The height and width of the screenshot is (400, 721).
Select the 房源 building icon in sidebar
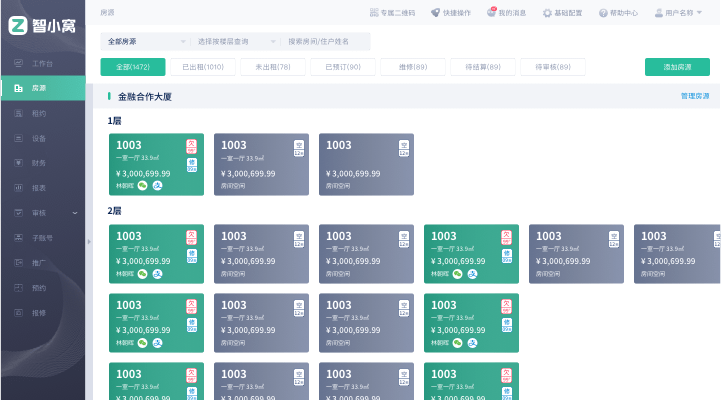pyautogui.click(x=18, y=88)
